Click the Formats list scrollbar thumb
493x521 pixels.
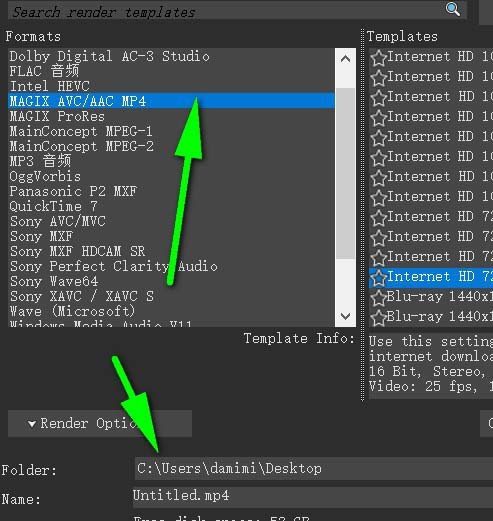coord(345,173)
